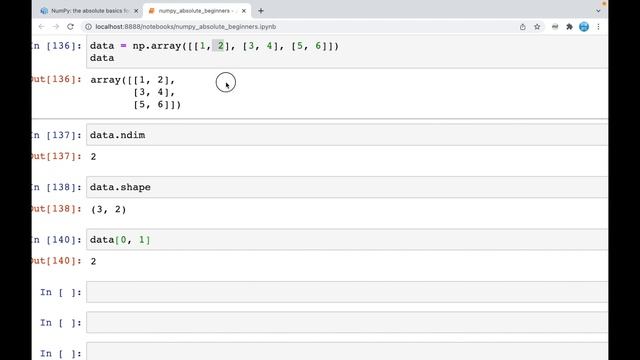Switch to the NumPy: the absolute basics tab

(89, 11)
